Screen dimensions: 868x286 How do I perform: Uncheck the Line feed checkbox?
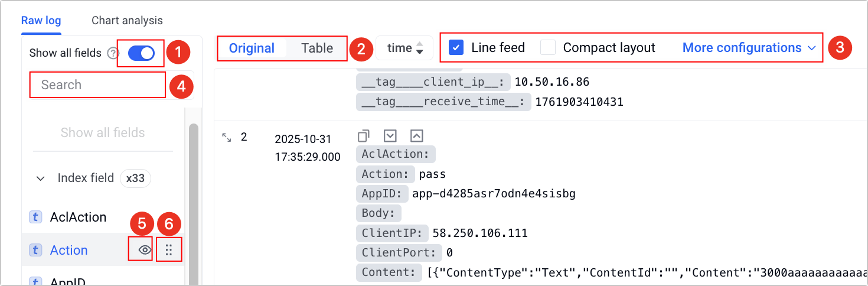point(456,48)
